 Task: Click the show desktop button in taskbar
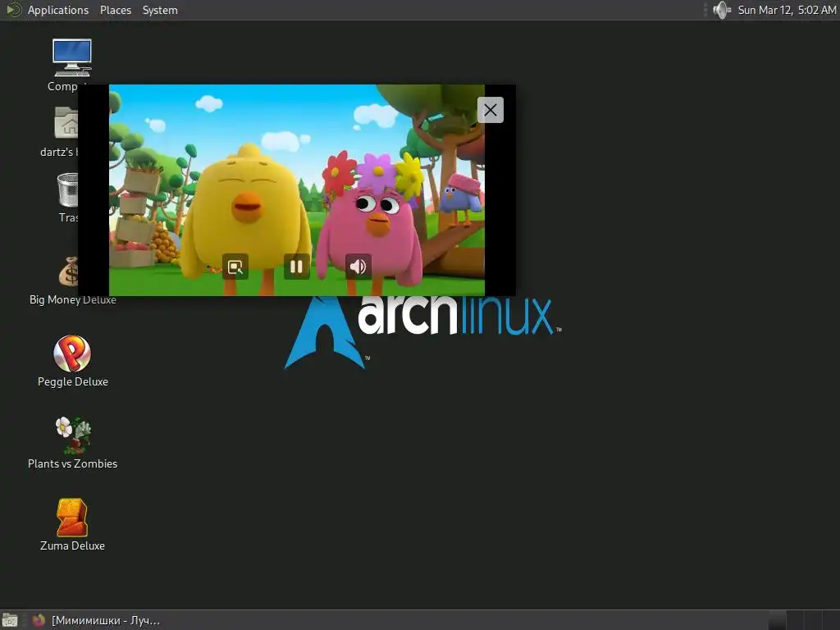point(10,620)
